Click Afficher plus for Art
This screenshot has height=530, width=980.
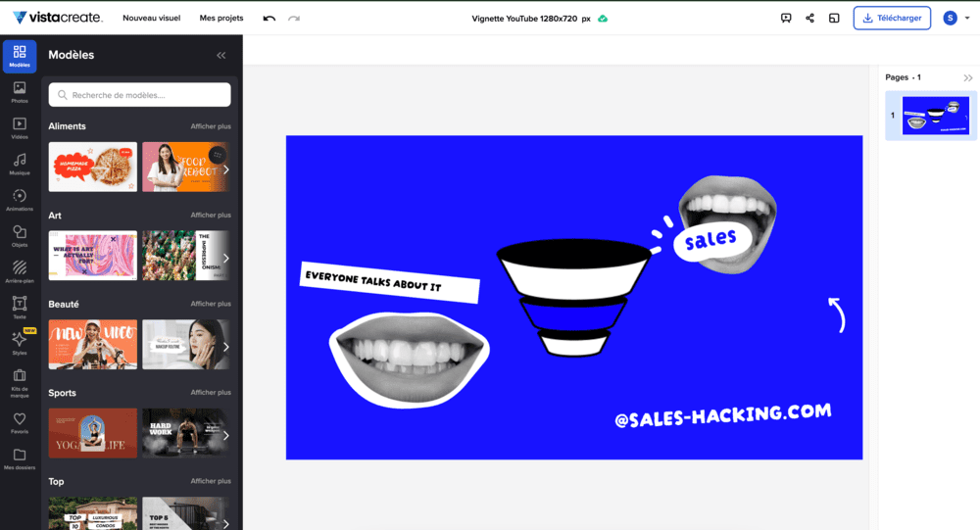211,215
